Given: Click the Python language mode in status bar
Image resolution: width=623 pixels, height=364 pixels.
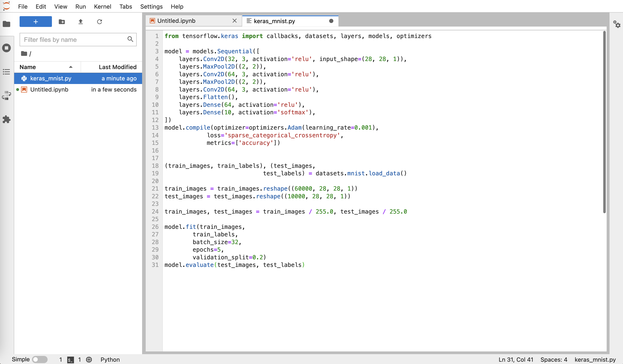Looking at the screenshot, I should pos(110,360).
